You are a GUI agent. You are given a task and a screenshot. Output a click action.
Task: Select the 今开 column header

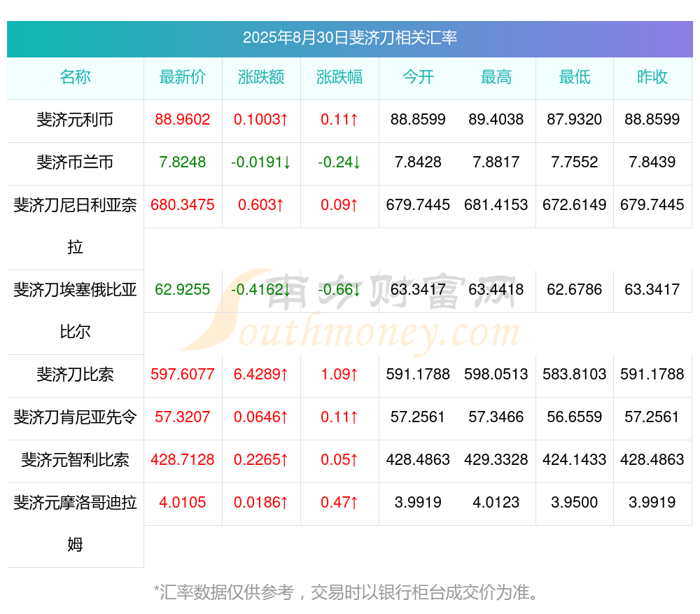point(418,77)
